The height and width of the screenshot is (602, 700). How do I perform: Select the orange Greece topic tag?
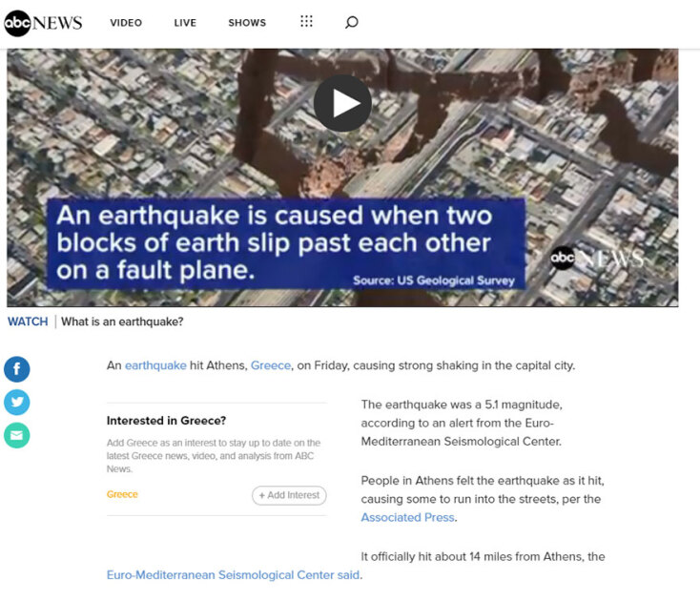[122, 494]
